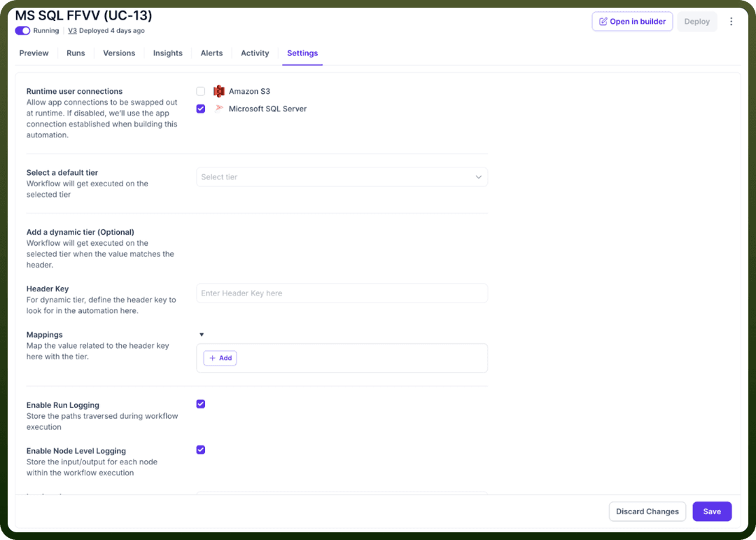Click the MS SQL FFVV (UC-13) title

(x=83, y=15)
